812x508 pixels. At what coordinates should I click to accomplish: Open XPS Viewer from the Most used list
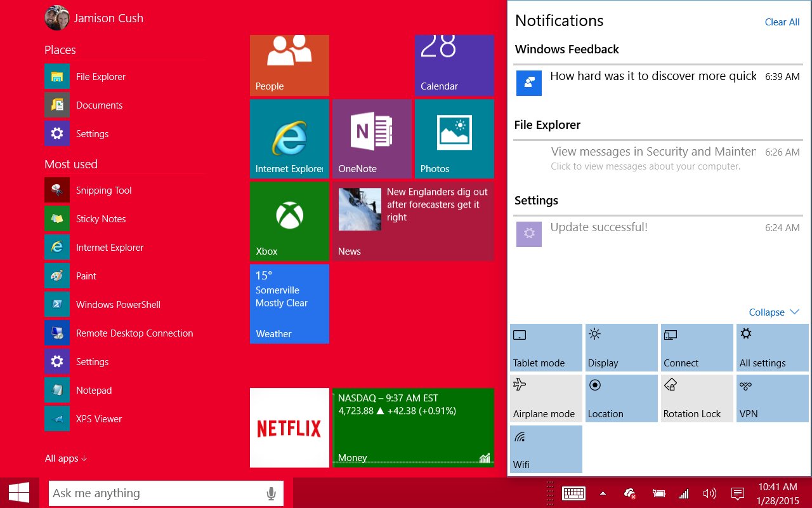[x=126, y=419]
